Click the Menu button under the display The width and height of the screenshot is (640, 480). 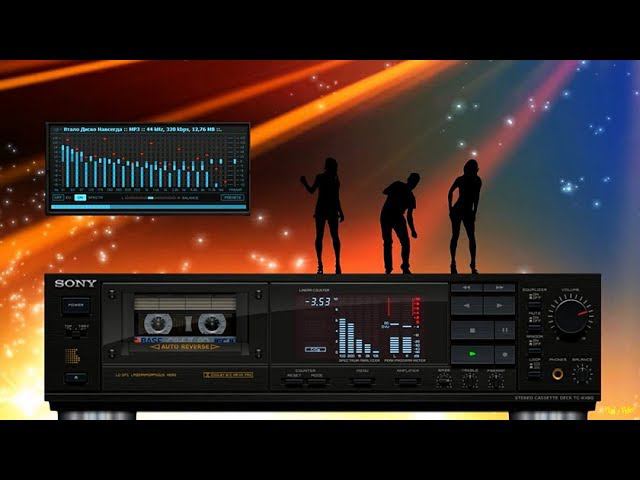click(x=362, y=380)
